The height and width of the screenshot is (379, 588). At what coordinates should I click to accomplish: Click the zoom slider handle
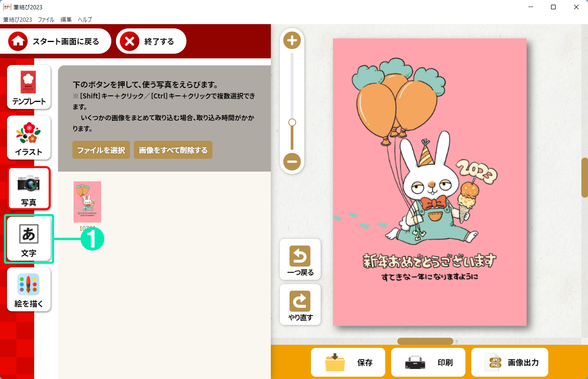click(292, 122)
